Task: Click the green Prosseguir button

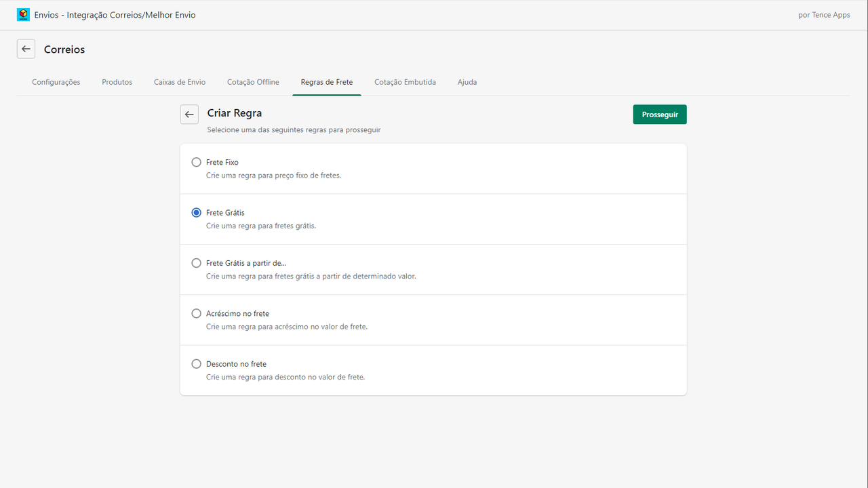Action: tap(660, 115)
